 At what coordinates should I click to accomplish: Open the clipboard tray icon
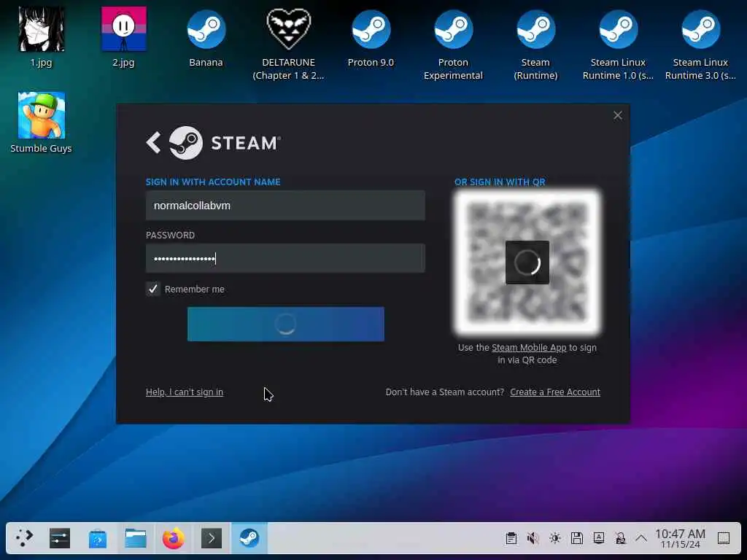(x=511, y=539)
